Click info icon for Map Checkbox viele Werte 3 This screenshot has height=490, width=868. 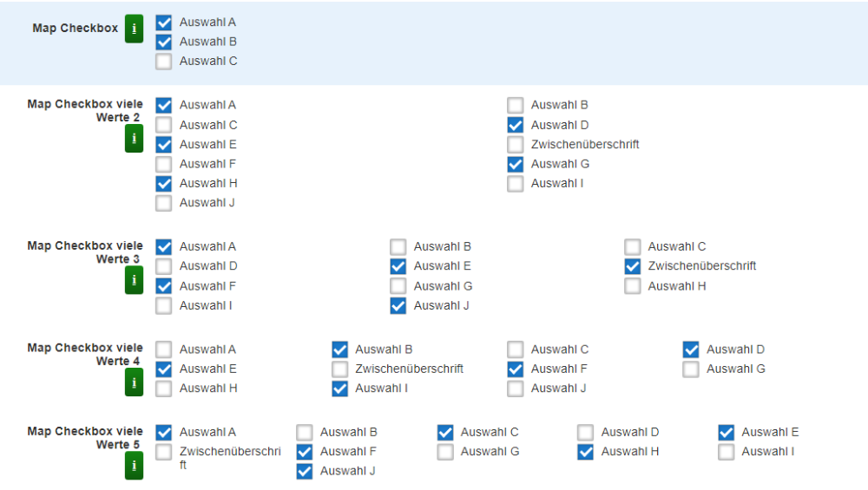(134, 280)
